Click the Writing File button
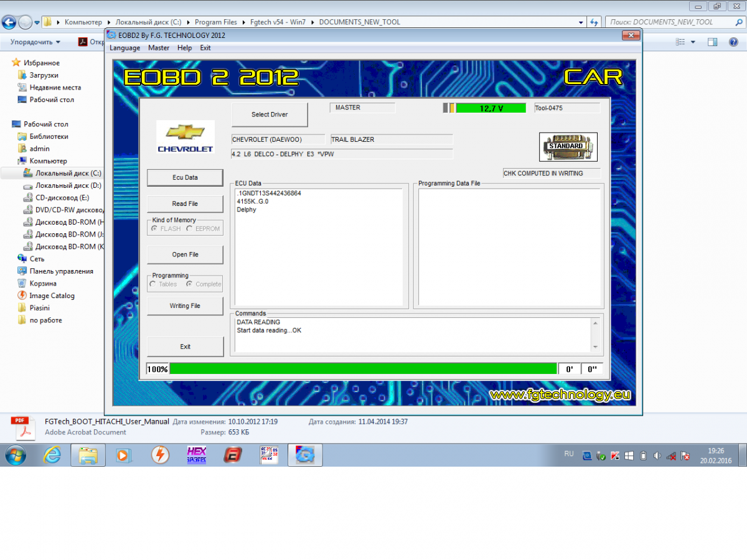This screenshot has width=747, height=560. (x=185, y=306)
